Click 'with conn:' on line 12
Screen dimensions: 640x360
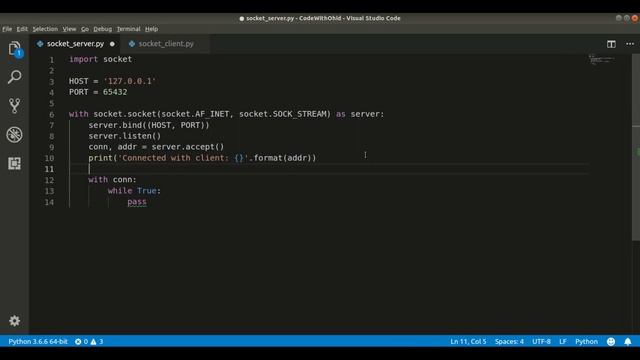pos(112,180)
